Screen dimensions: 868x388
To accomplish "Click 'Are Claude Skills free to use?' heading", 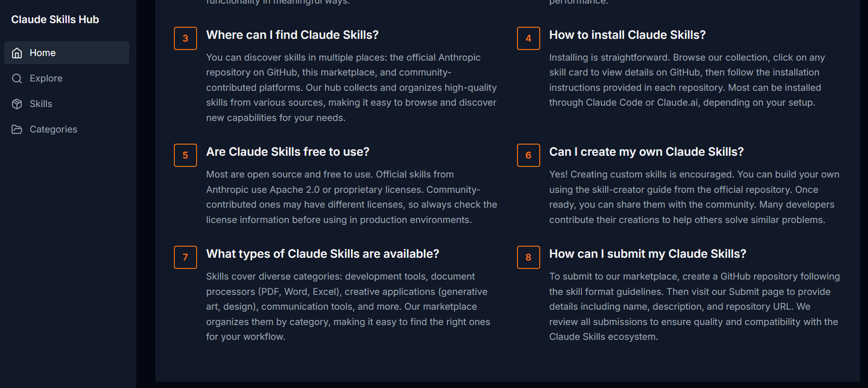I will [x=288, y=152].
